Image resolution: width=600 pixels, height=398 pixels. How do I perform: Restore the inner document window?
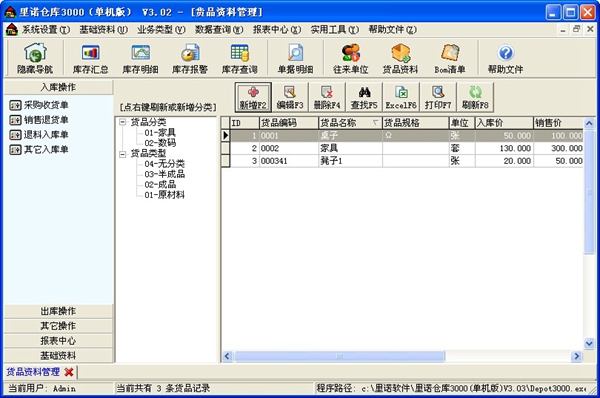[x=576, y=29]
